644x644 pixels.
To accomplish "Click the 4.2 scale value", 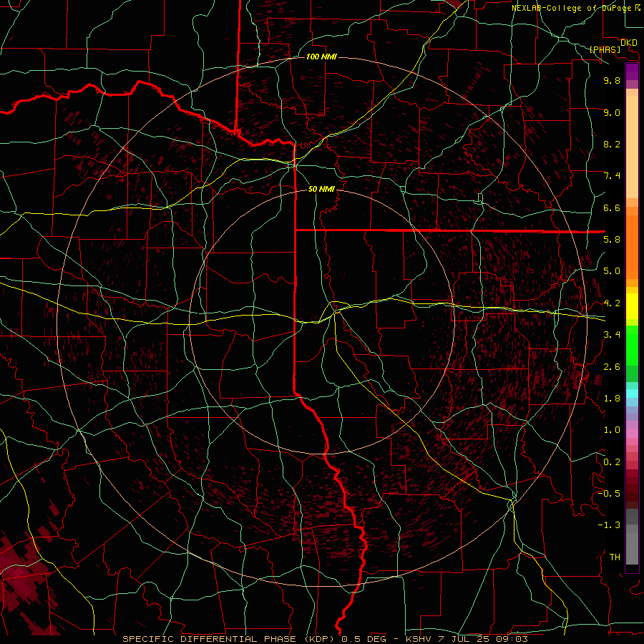I will (x=612, y=303).
